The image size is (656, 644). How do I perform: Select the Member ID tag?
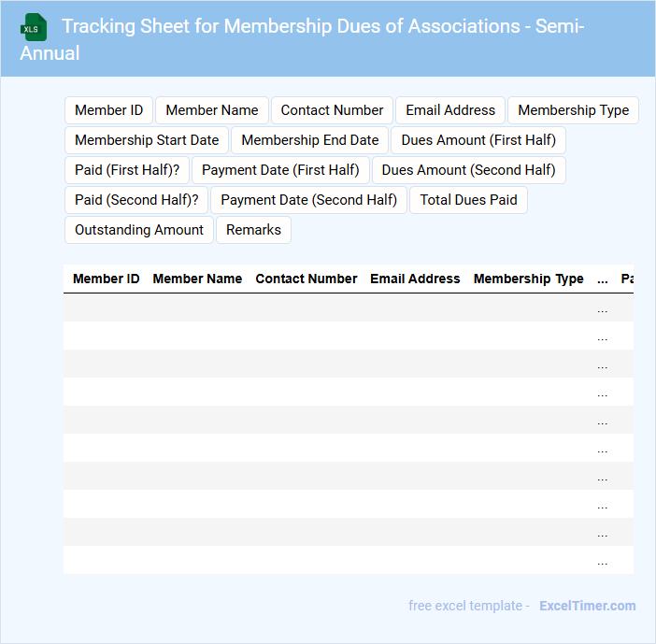[x=108, y=110]
